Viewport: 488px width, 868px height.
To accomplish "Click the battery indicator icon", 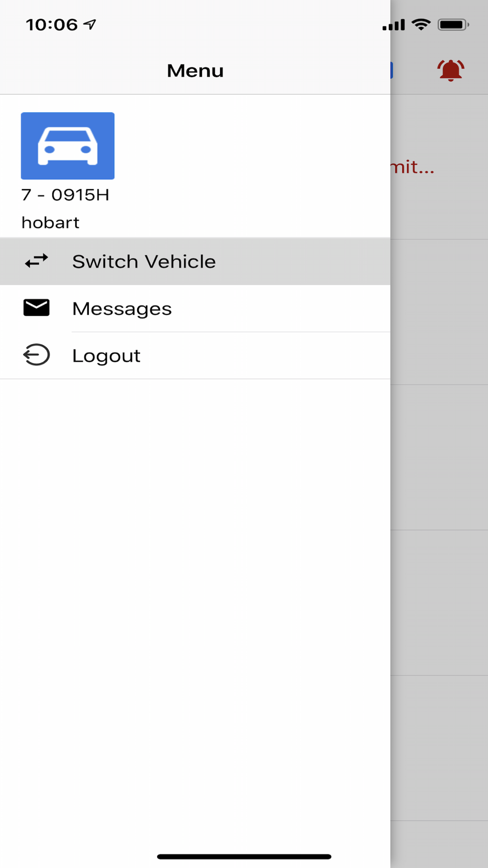I will pos(453,24).
